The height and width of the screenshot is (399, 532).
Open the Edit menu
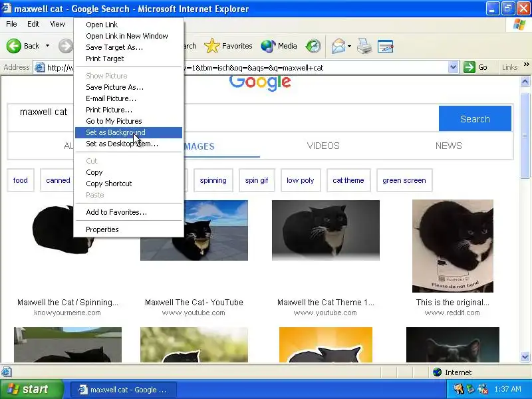33,24
